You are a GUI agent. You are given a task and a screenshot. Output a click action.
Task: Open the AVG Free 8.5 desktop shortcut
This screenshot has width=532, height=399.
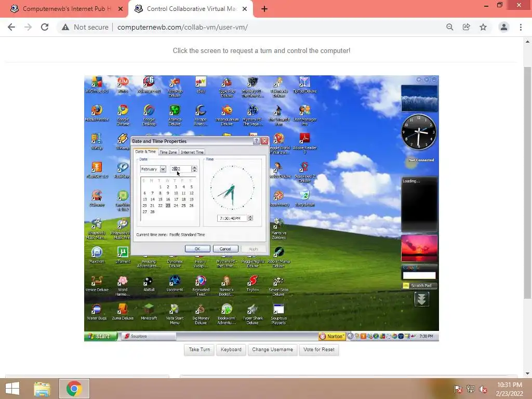coord(97,85)
